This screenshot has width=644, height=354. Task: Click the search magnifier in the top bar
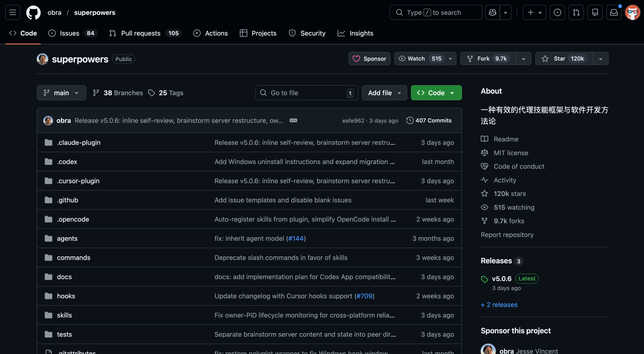(399, 12)
